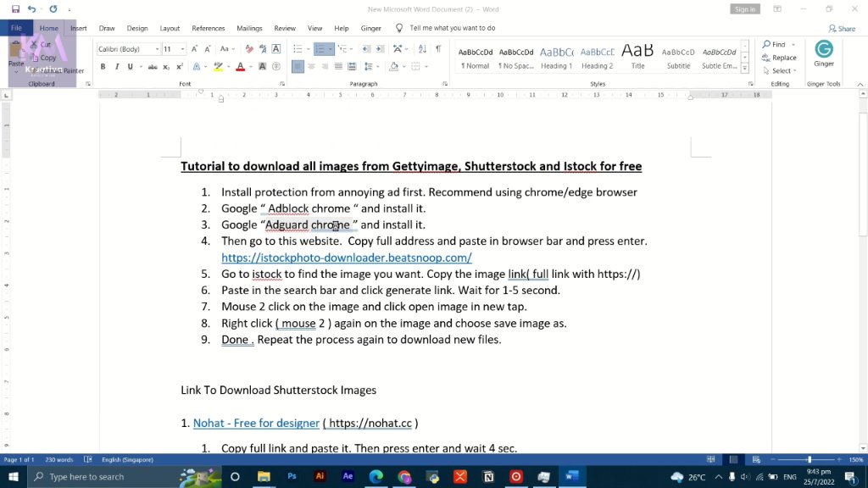The image size is (868, 488).
Task: Apply superscript formatting
Action: coord(180,67)
